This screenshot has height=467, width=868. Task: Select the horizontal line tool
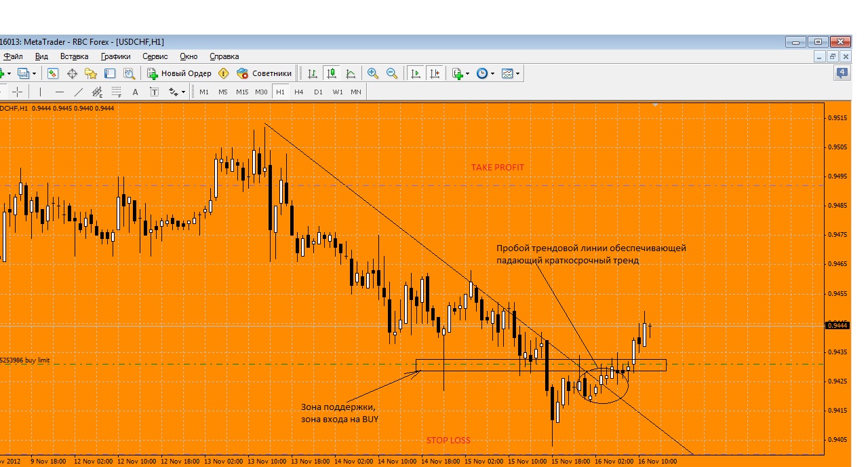(x=60, y=92)
